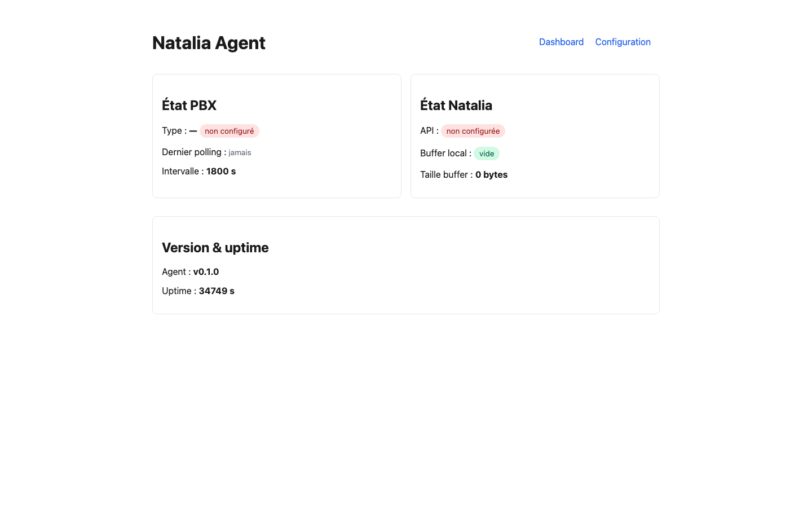
Task: Select the '1800 s' interval value
Action: point(221,171)
